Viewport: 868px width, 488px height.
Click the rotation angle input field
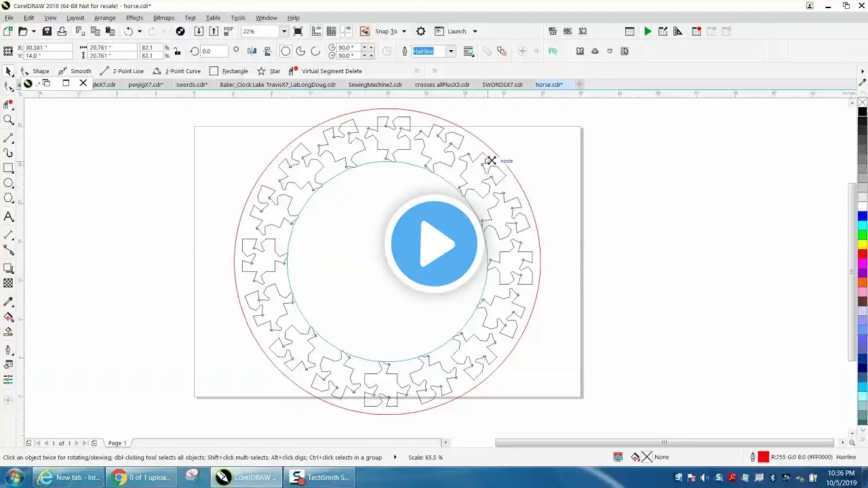pos(214,52)
